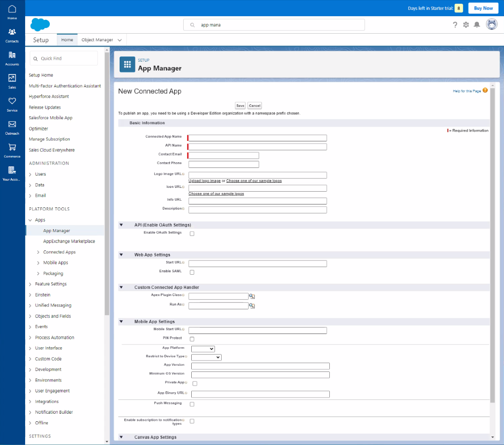The width and height of the screenshot is (504, 445).
Task: Open the notifications bell
Action: (x=476, y=25)
